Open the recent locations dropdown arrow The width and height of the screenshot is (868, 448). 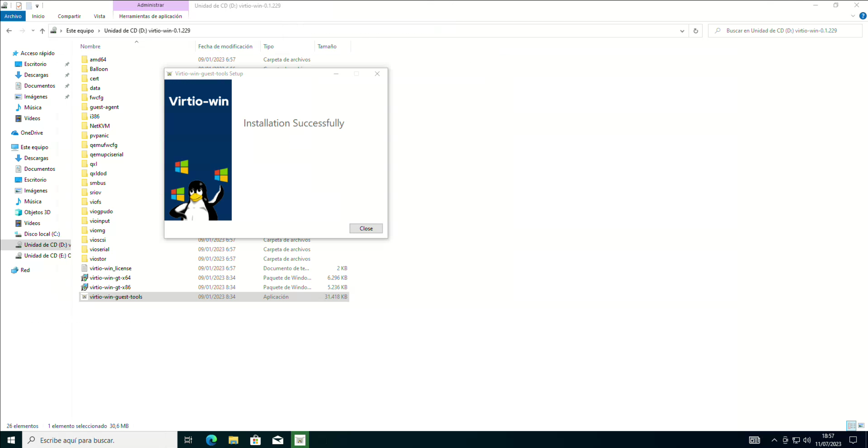tap(33, 31)
